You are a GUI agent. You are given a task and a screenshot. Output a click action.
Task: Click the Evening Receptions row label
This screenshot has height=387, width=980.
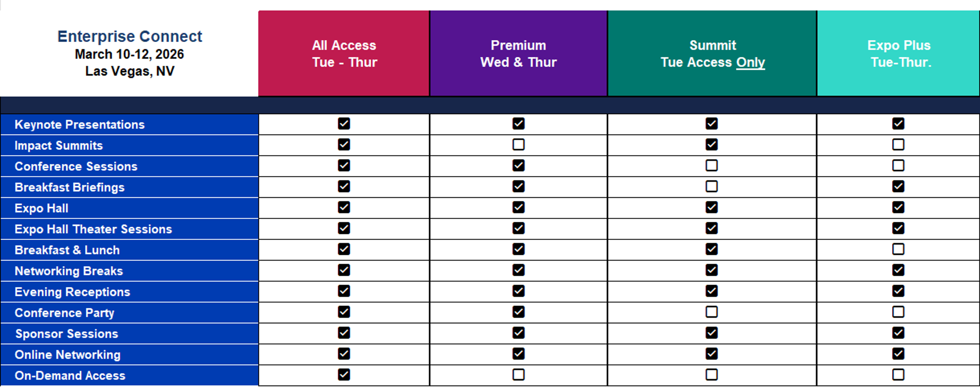tap(72, 292)
